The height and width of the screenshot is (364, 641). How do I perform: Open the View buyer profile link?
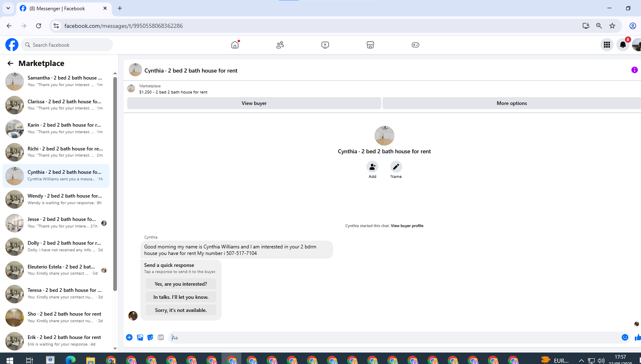(x=407, y=226)
